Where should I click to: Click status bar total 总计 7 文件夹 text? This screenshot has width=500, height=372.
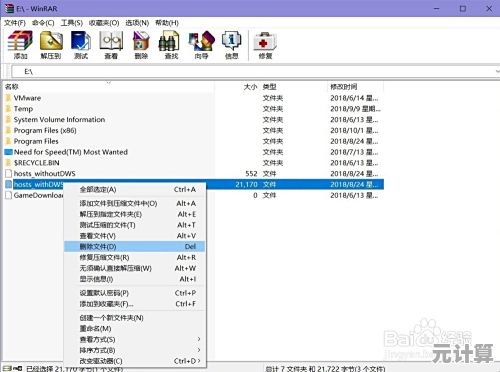(x=325, y=369)
